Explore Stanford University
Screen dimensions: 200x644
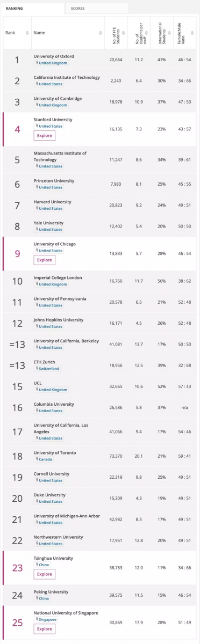coord(44,135)
